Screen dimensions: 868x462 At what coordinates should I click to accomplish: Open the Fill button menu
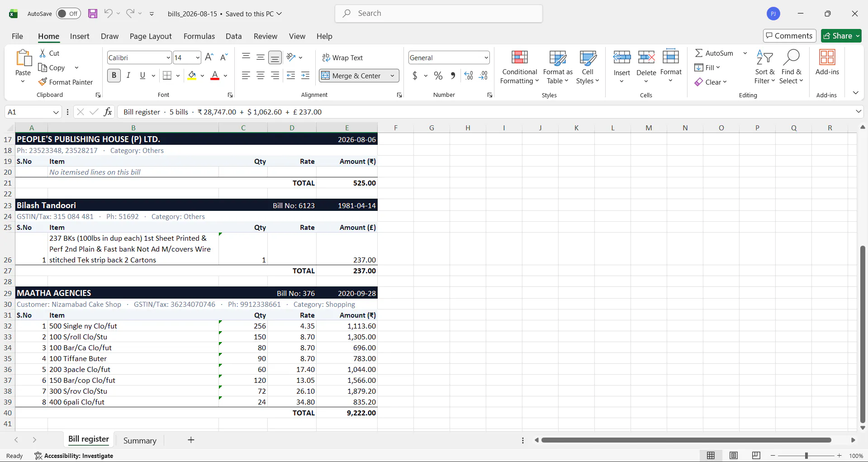coord(707,67)
